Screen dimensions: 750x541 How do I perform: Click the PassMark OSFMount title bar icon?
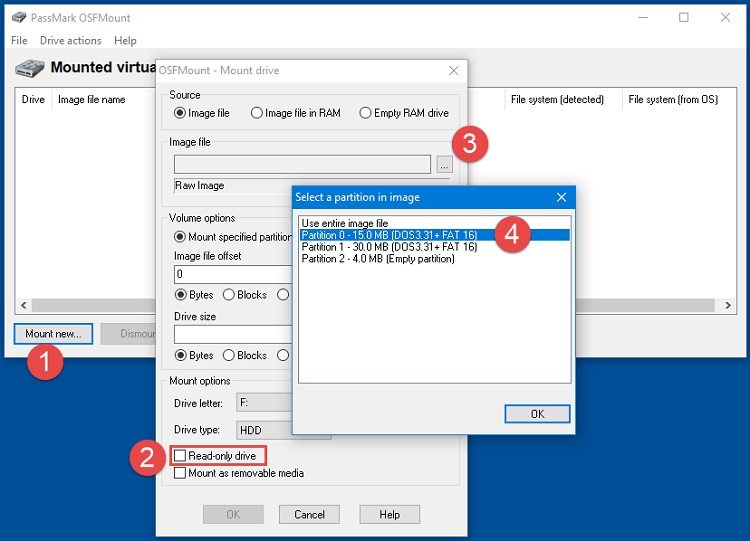tap(19, 18)
